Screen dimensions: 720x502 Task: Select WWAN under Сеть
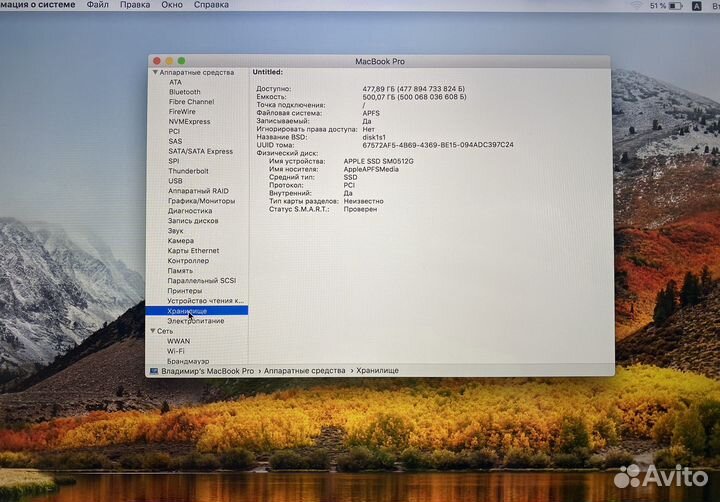pyautogui.click(x=179, y=341)
